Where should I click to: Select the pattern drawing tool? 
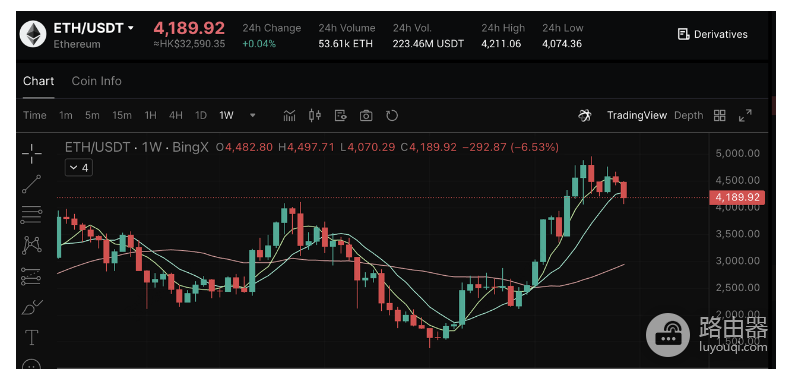click(32, 246)
